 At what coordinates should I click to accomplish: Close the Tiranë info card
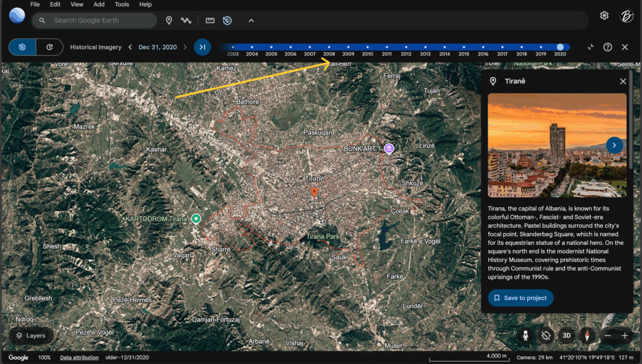point(623,81)
